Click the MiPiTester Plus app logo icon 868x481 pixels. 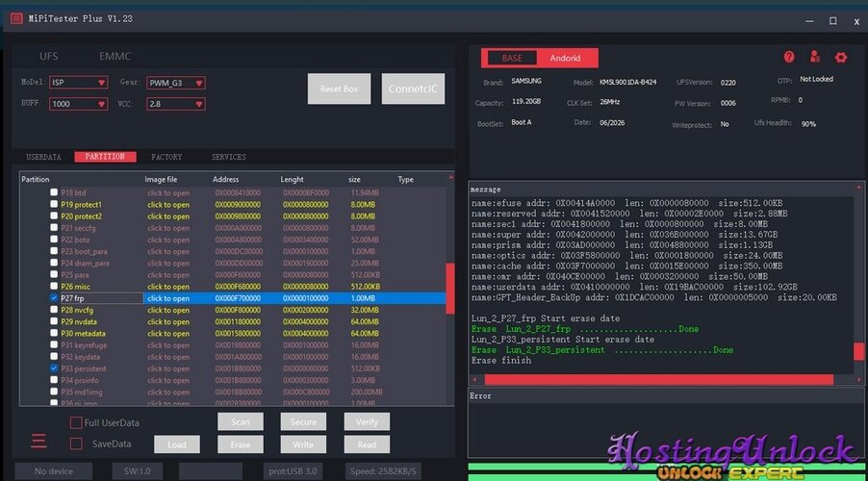tap(16, 19)
